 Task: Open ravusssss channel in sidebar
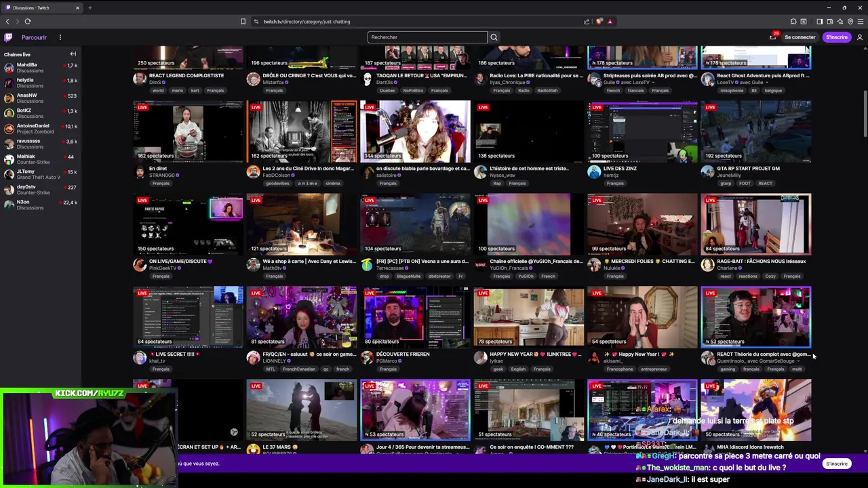pos(41,144)
